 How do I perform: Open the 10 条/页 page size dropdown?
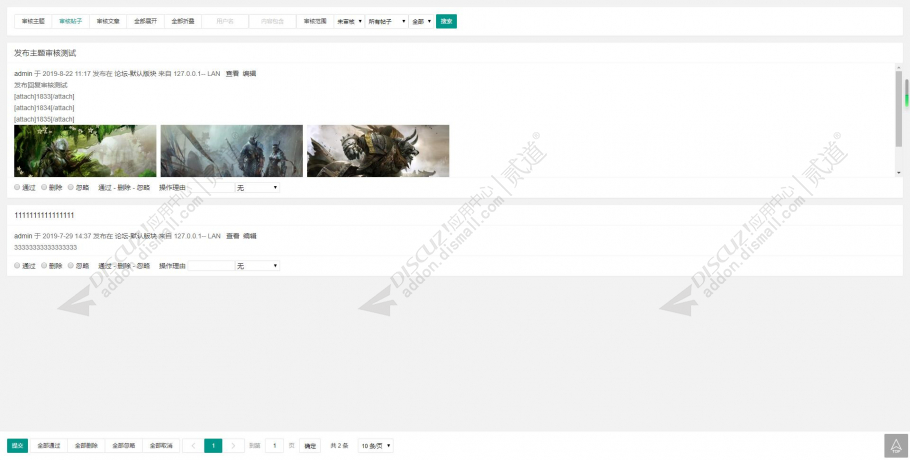[x=375, y=445]
